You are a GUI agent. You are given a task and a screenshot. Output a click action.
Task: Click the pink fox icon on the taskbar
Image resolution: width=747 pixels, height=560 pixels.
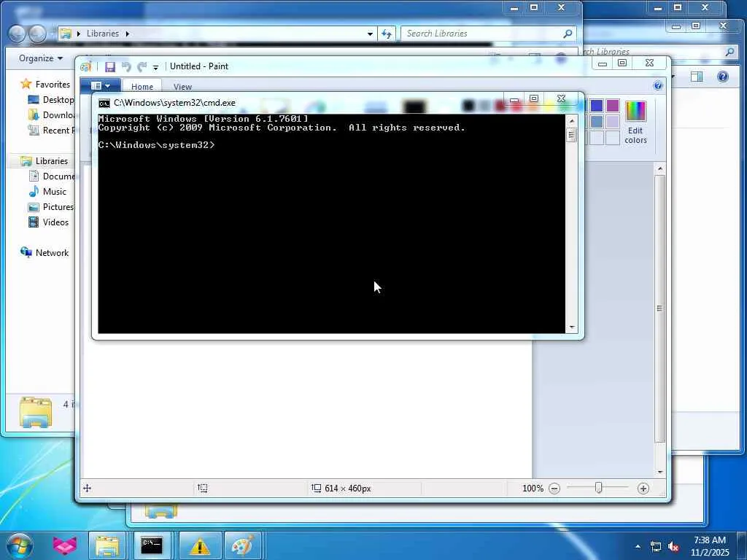click(x=64, y=545)
